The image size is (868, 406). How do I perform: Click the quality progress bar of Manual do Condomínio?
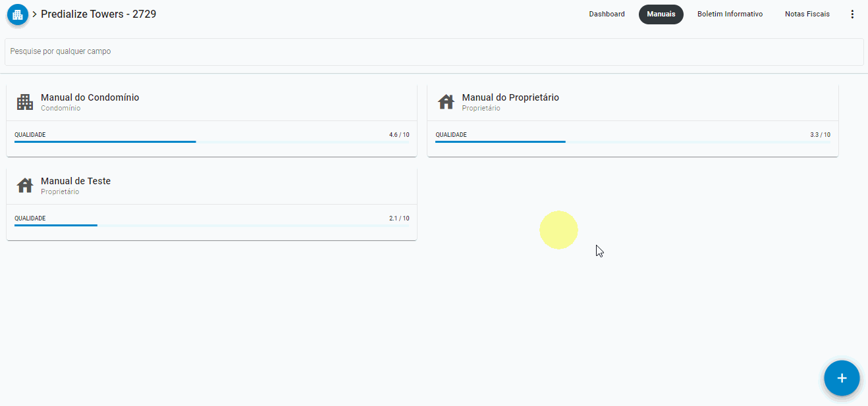[211, 141]
